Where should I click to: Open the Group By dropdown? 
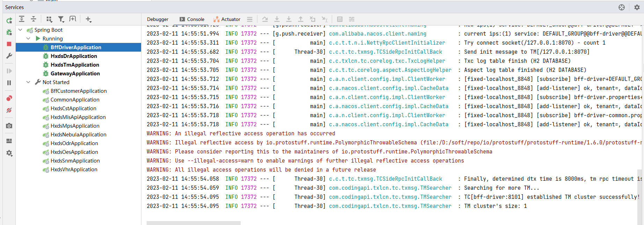click(x=49, y=19)
